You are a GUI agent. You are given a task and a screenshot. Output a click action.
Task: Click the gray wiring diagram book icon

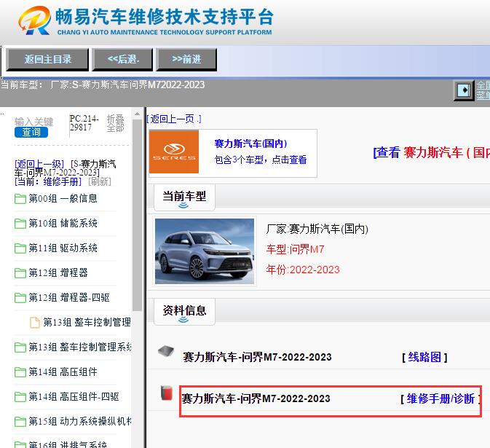click(166, 351)
